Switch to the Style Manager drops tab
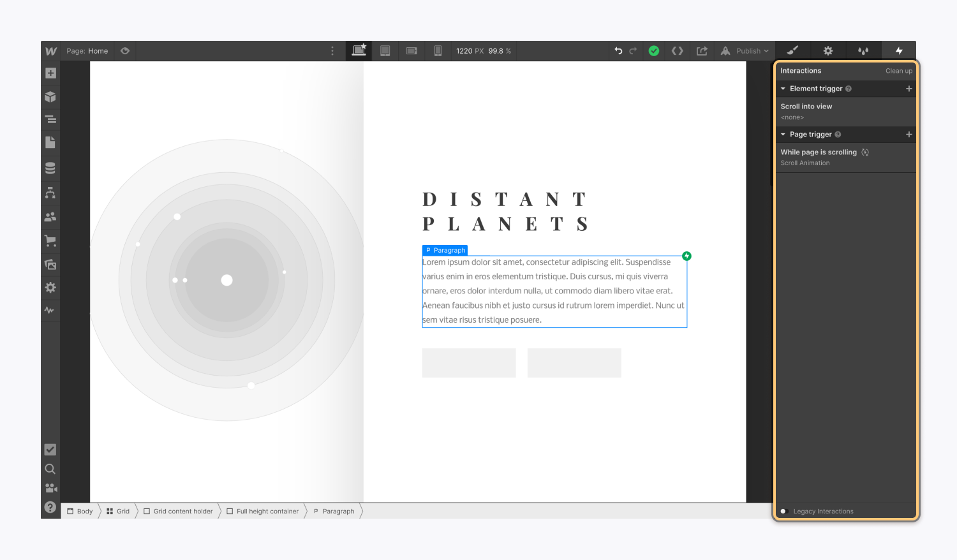This screenshot has height=560, width=957. pos(863,51)
